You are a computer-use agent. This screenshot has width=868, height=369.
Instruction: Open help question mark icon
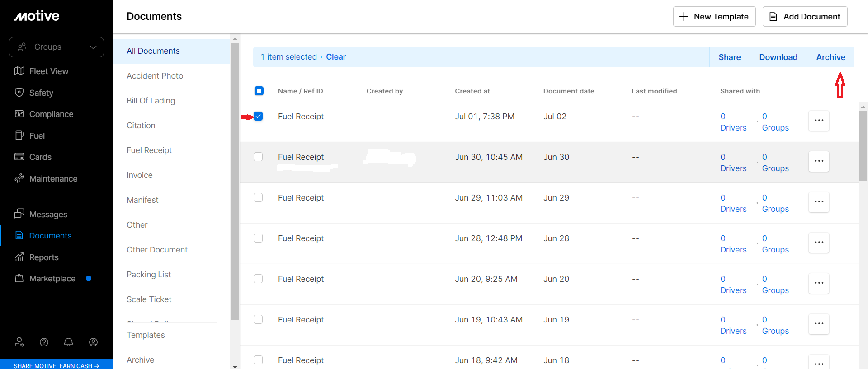(x=44, y=342)
